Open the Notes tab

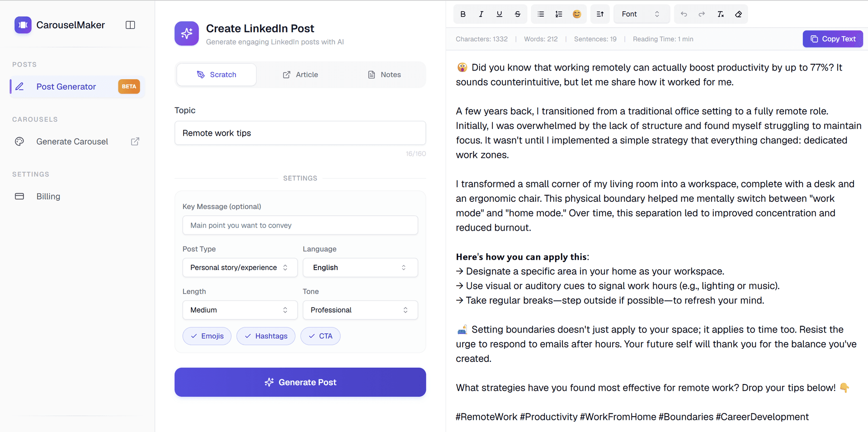coord(384,74)
